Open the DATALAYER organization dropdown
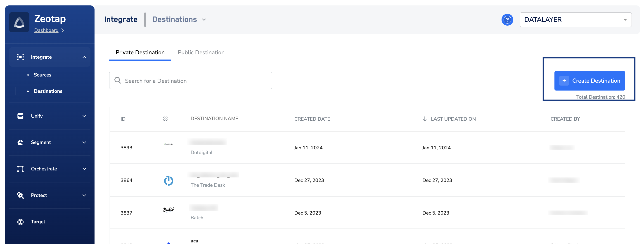Screen dimensions: 644x244 coord(575,19)
